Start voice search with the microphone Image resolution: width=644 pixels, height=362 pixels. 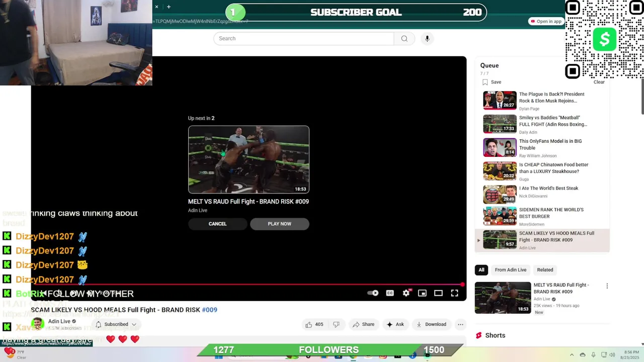[x=427, y=39]
